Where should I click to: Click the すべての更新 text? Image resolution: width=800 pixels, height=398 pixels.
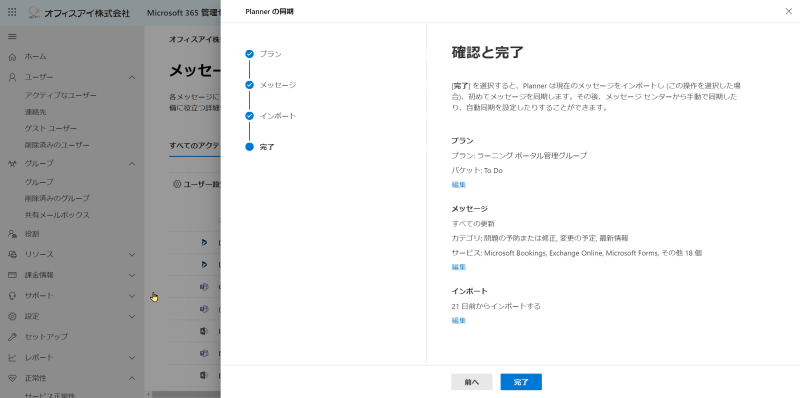pos(473,223)
